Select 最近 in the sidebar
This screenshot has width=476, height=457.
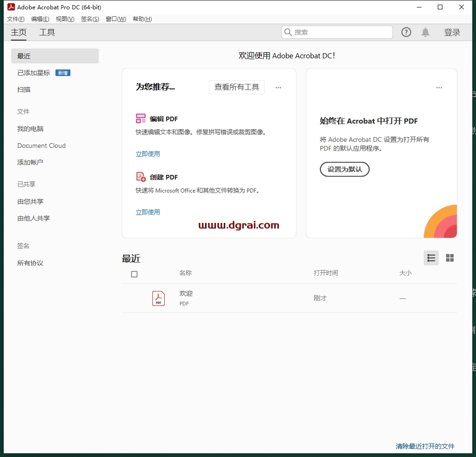(55, 56)
